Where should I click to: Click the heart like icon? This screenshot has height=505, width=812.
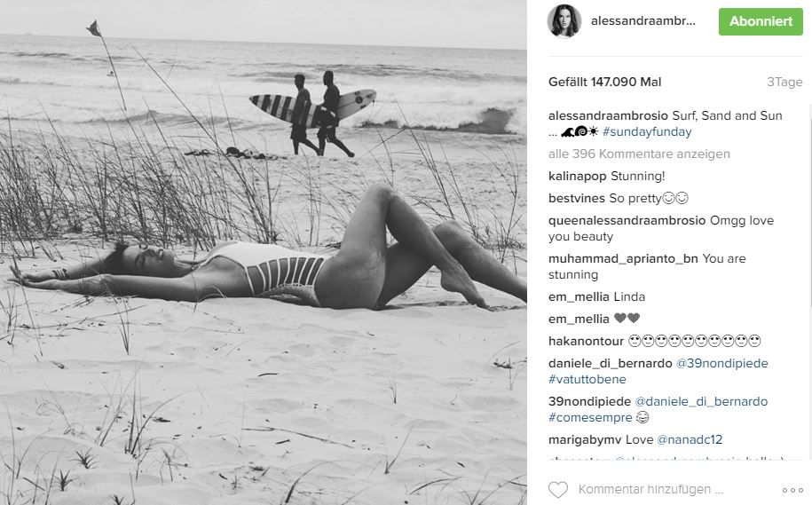point(557,489)
